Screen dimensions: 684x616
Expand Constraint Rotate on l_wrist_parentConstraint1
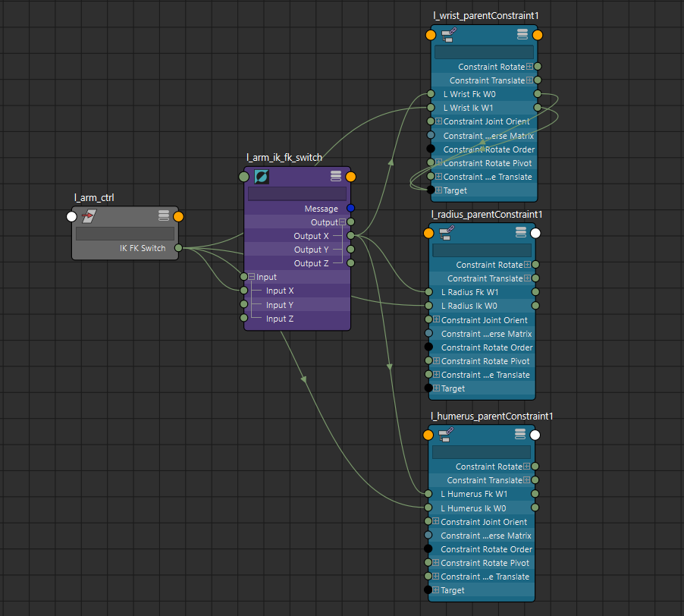coord(529,67)
